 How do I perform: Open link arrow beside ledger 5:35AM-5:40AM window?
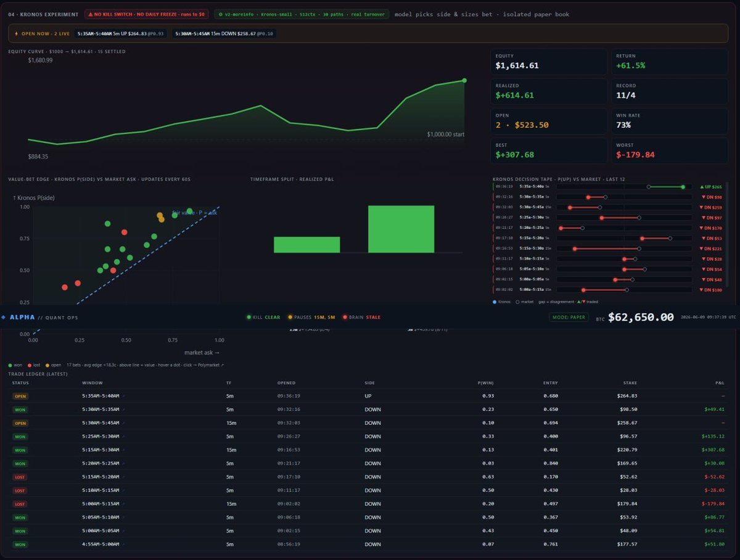(123, 396)
